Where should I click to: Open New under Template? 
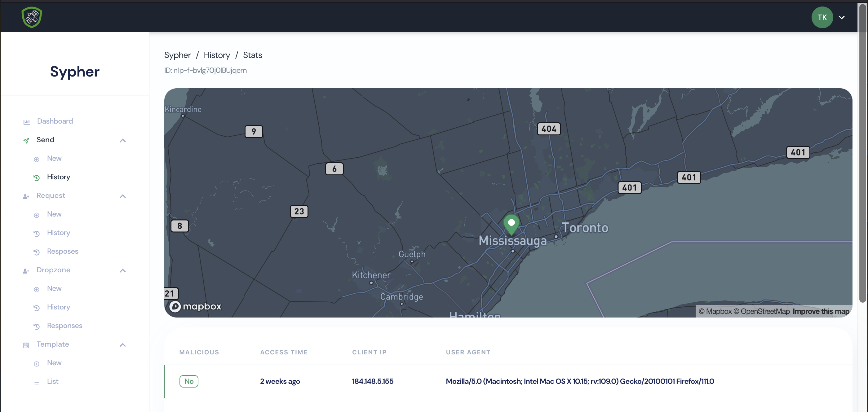pyautogui.click(x=54, y=363)
